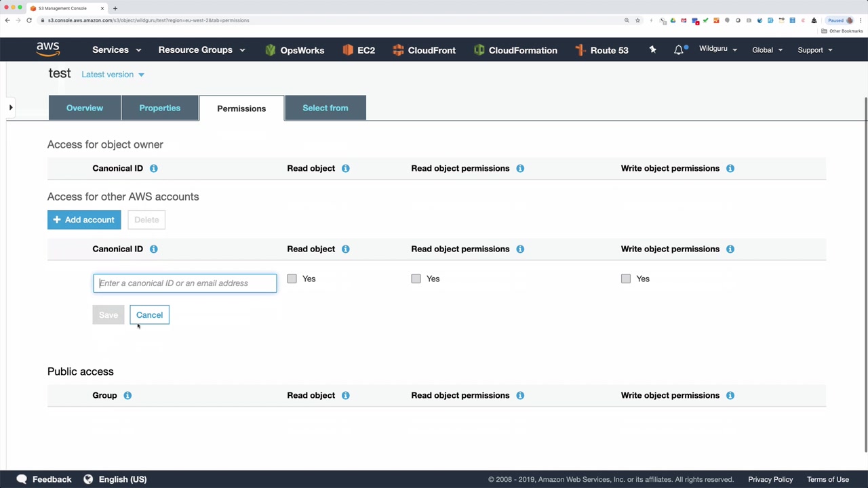Open the OpsWorks shortcut icon
Screen dimensions: 868x488
pyautogui.click(x=271, y=50)
